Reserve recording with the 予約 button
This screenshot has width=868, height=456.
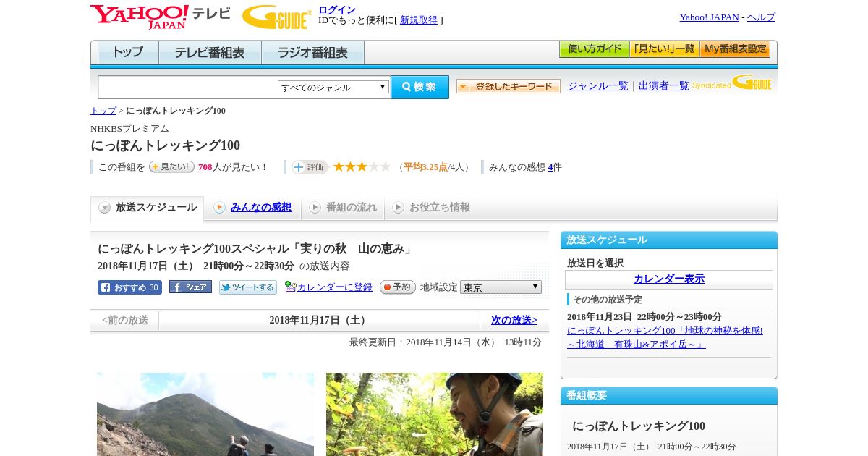tap(398, 287)
